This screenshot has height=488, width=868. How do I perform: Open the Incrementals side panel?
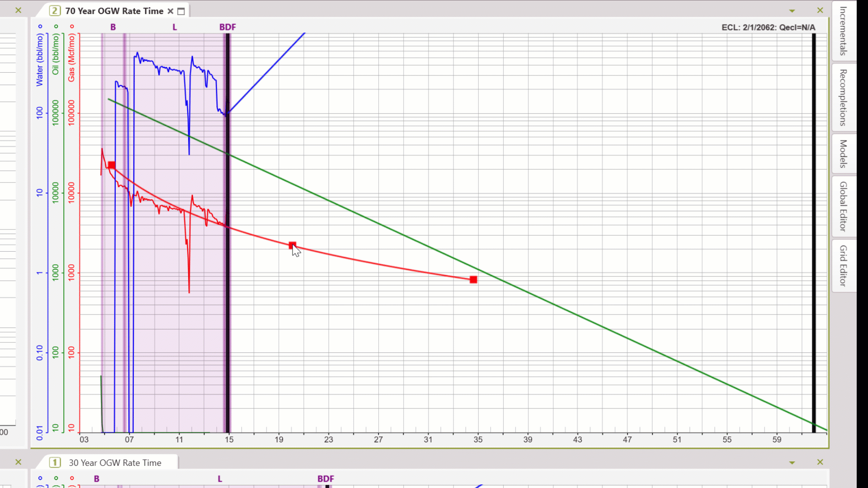click(x=843, y=31)
